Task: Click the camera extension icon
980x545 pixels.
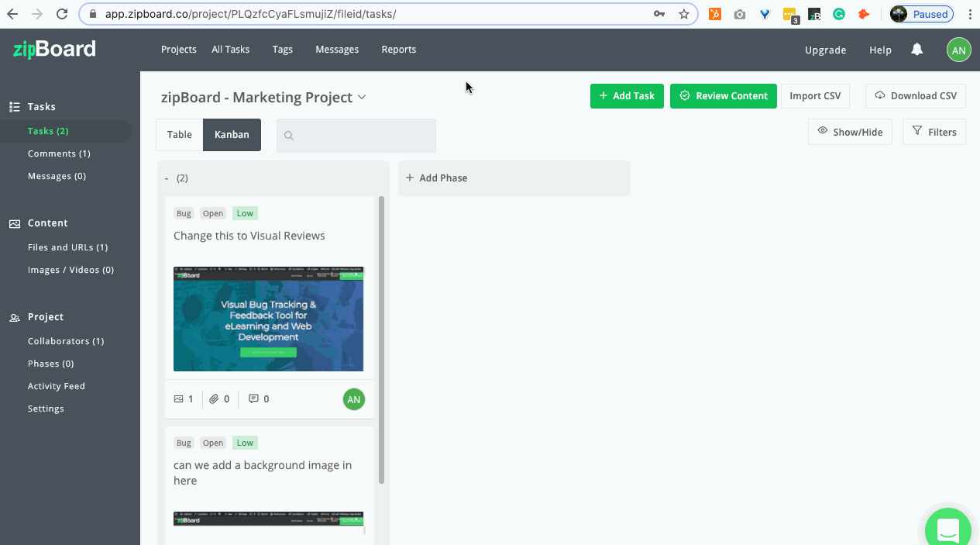Action: (x=740, y=14)
